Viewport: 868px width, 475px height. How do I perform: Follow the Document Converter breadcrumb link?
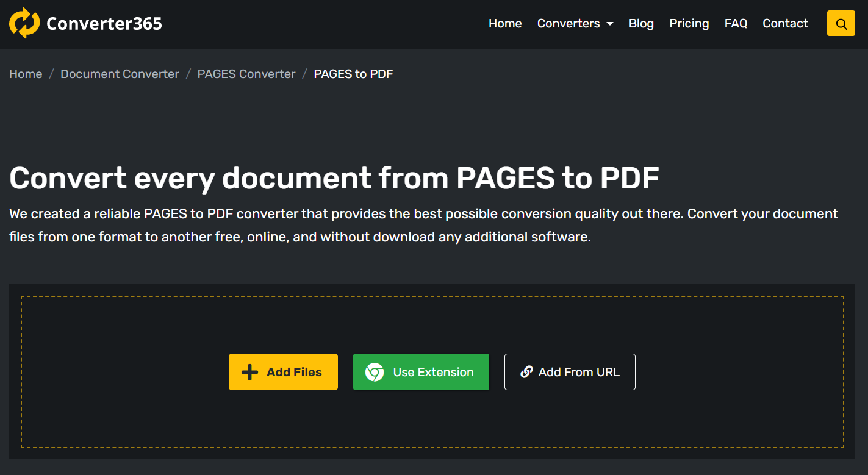coord(120,73)
